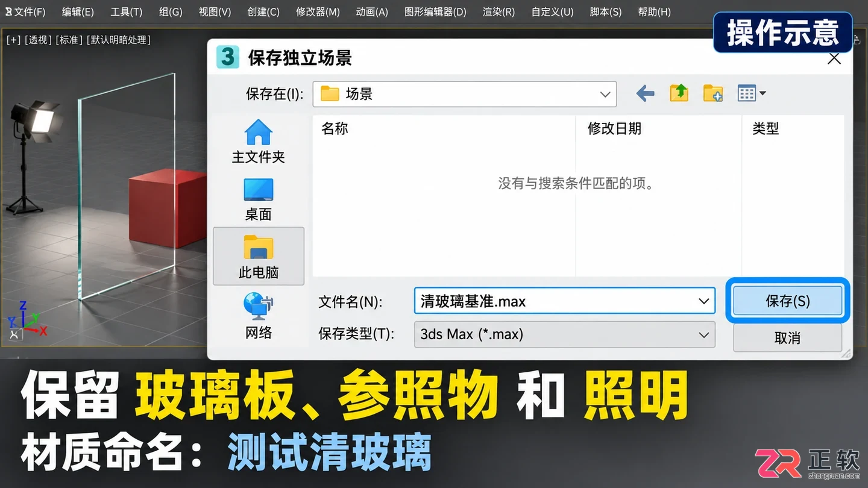868x488 pixels.
Task: Click the text 没有与搜索条件匹配的项。
Action: click(576, 183)
